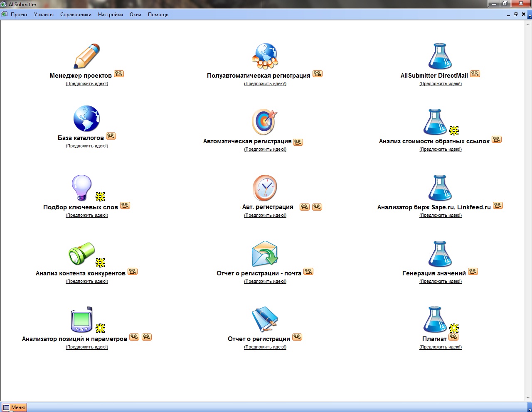Click the Анализатор позиций и параметров label
This screenshot has height=412, width=532.
click(74, 339)
